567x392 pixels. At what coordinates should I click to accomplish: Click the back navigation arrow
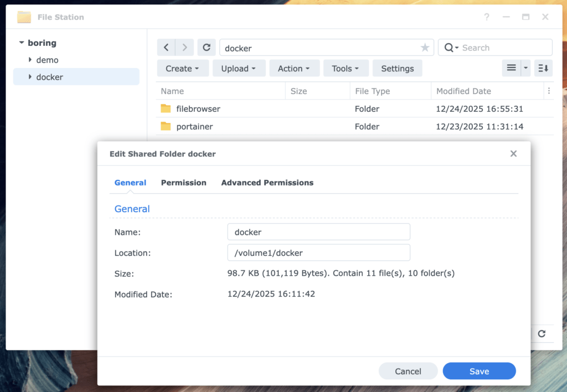pos(166,47)
